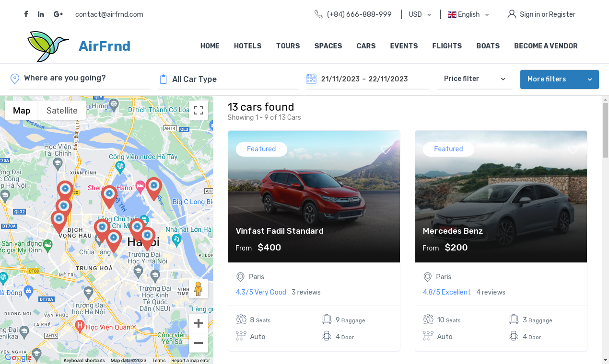Open the Spaces menu item
This screenshot has width=609, height=364.
point(328,46)
